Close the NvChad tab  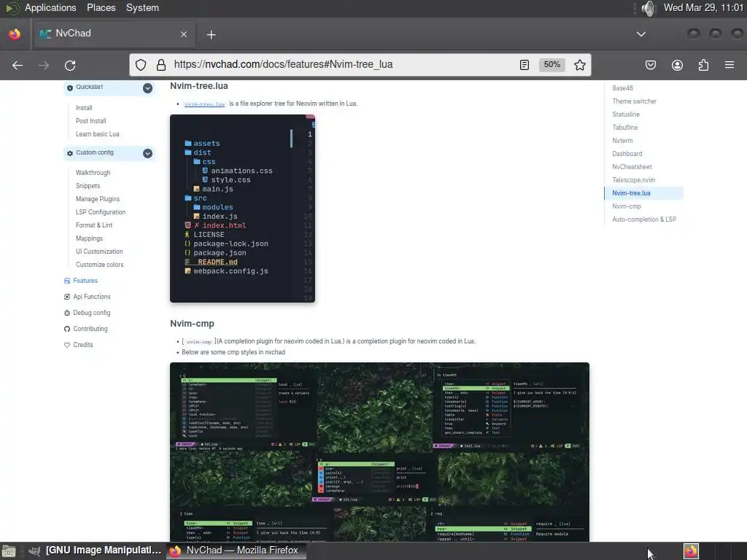point(184,34)
